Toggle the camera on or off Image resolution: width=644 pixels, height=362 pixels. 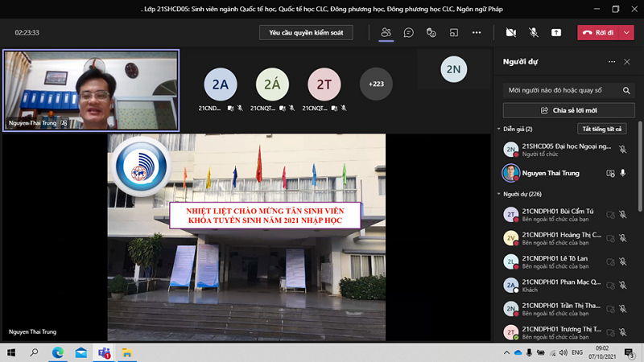pos(510,32)
